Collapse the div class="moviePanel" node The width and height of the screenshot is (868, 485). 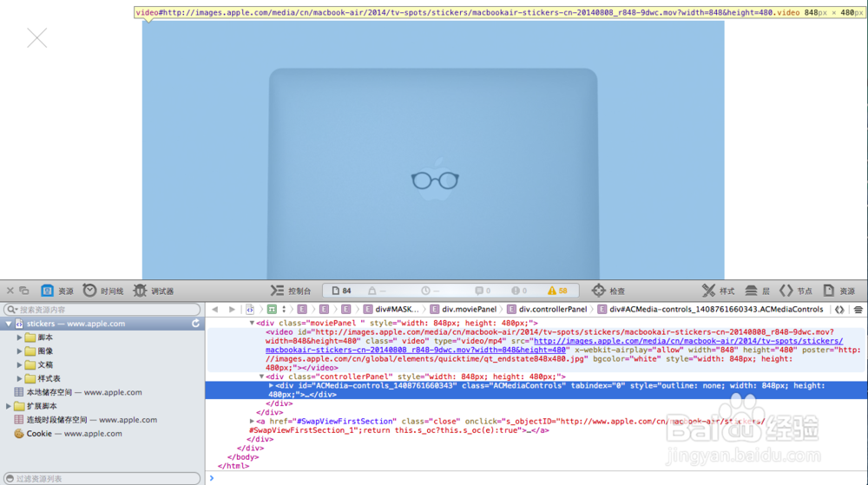click(x=252, y=323)
